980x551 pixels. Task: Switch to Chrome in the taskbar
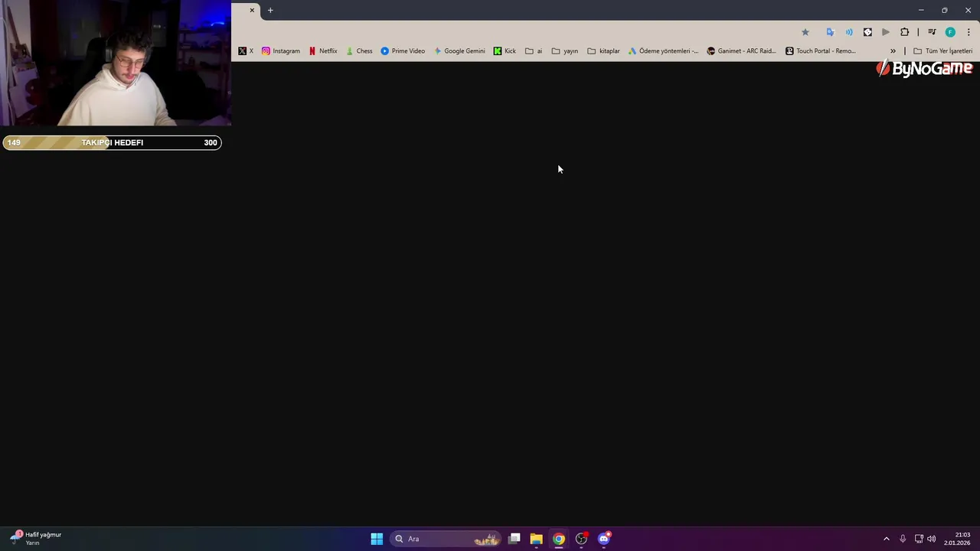(x=559, y=539)
